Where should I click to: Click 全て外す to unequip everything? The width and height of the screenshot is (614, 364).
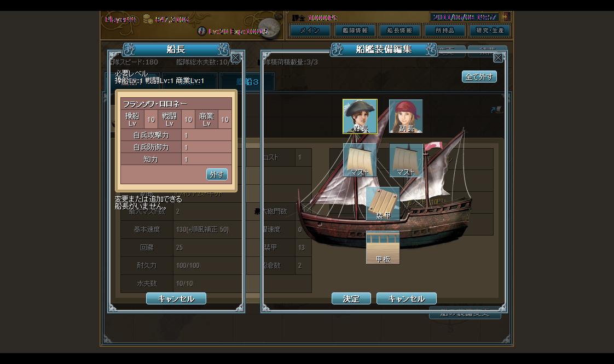click(479, 77)
